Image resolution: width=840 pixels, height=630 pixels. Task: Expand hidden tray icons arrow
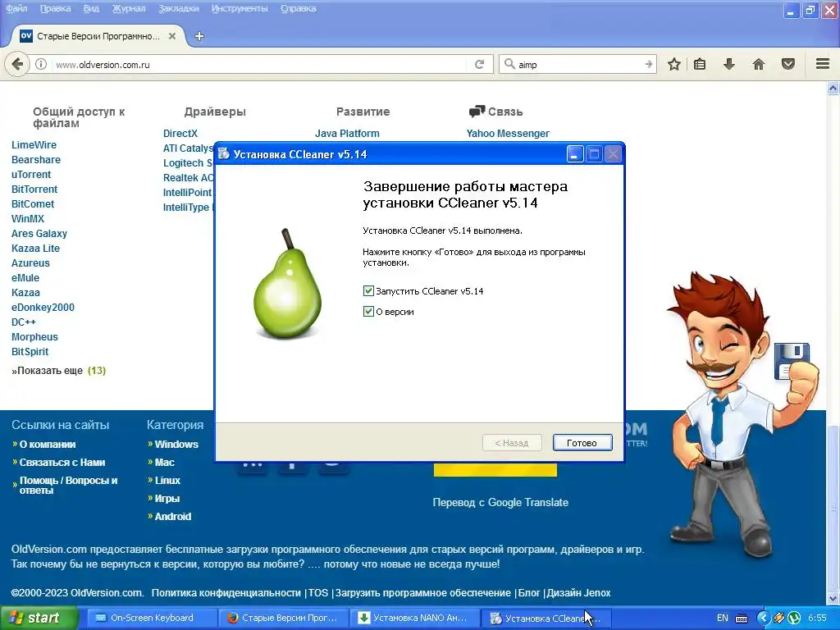pyautogui.click(x=764, y=618)
